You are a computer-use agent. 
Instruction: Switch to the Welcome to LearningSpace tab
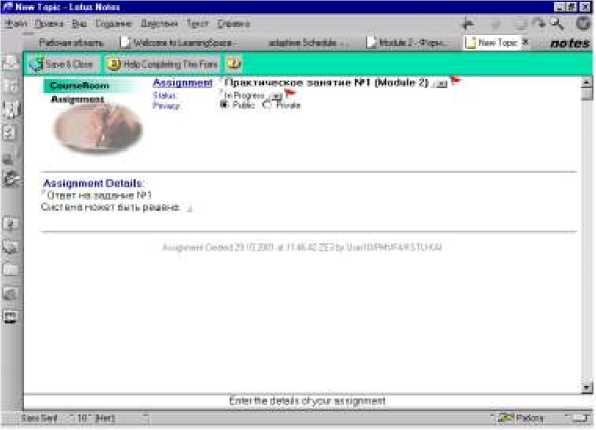(x=179, y=43)
